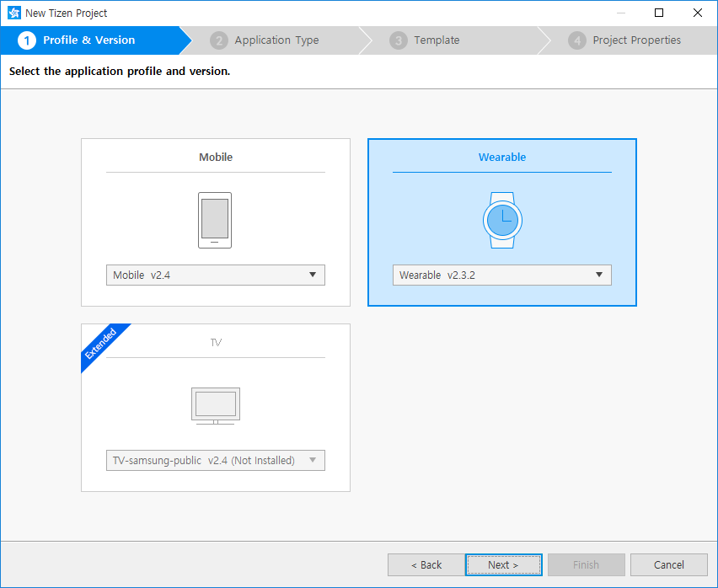This screenshot has width=718, height=588.
Task: Expand the Wearable v2.3.2 version dropdown
Action: pos(502,275)
